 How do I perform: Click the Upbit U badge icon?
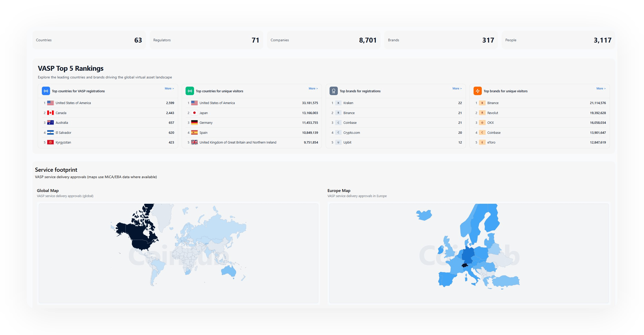[x=338, y=142]
